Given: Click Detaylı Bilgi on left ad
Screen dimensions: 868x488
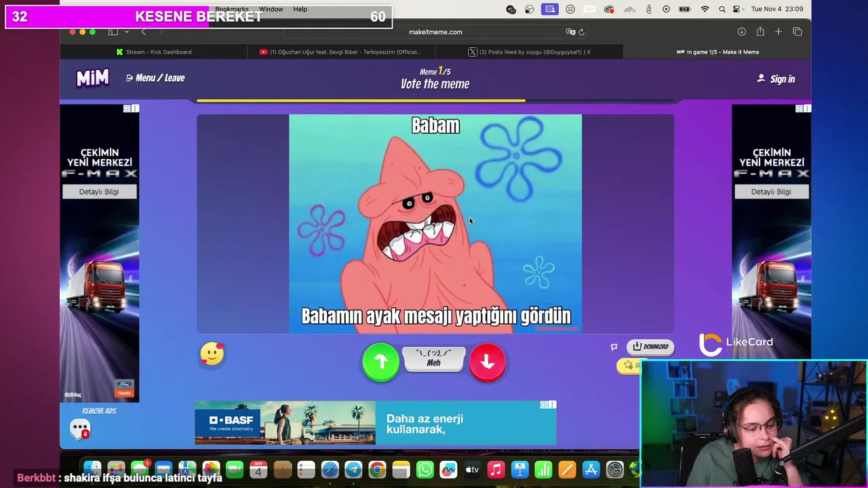Looking at the screenshot, I should point(99,192).
